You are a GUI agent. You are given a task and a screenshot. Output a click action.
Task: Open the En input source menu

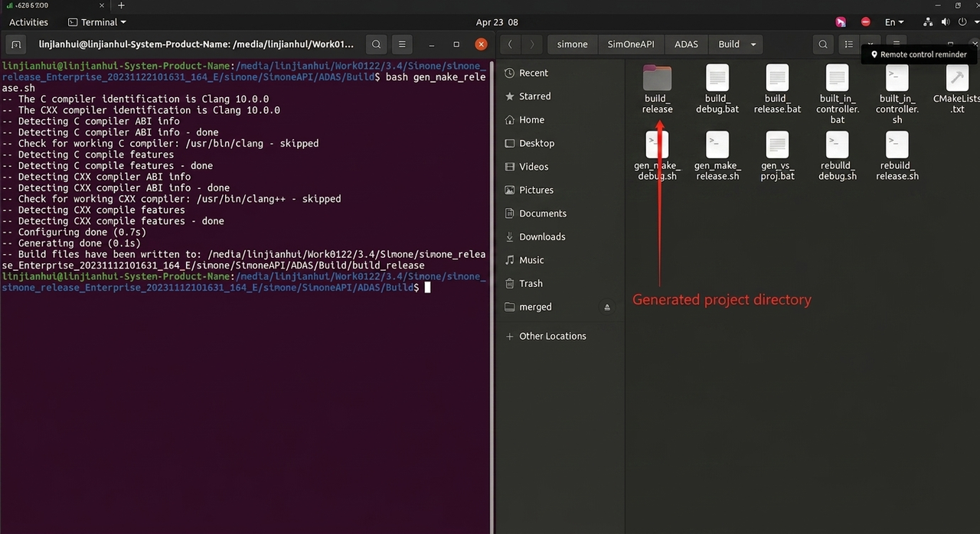894,22
